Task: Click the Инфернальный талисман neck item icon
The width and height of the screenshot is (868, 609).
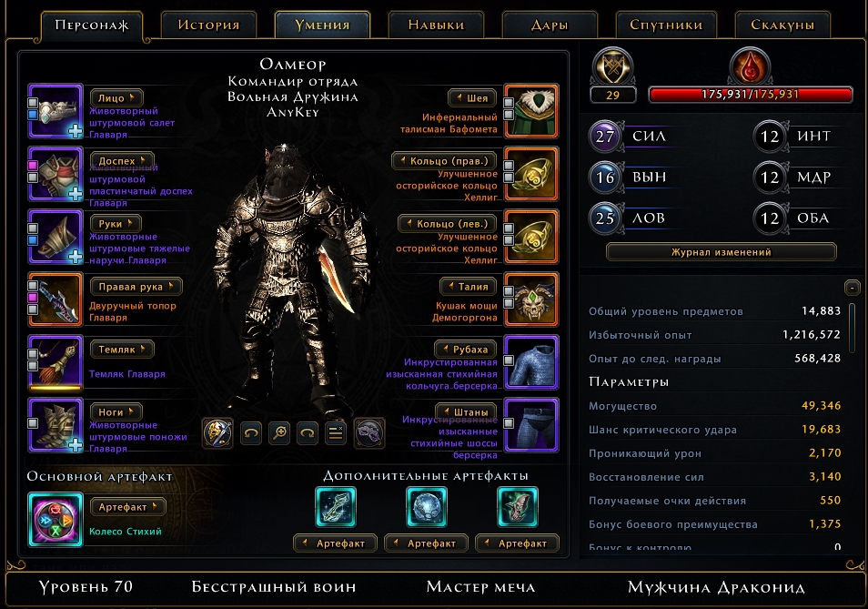Action: tap(531, 111)
